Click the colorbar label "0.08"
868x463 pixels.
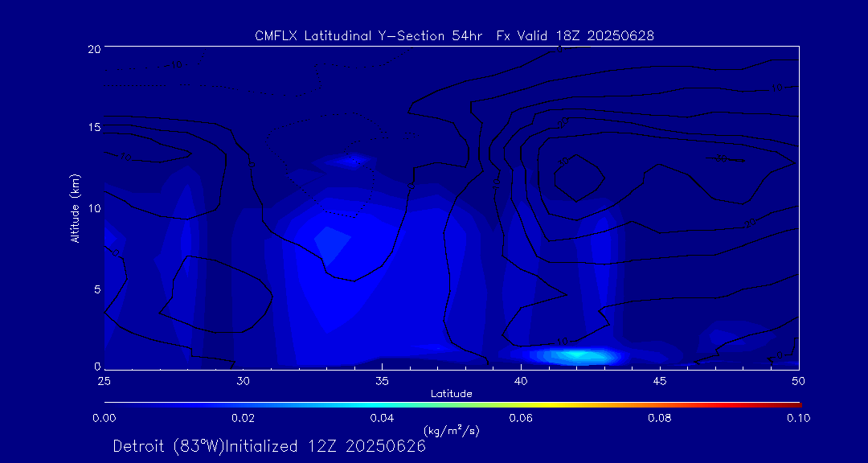click(x=660, y=418)
